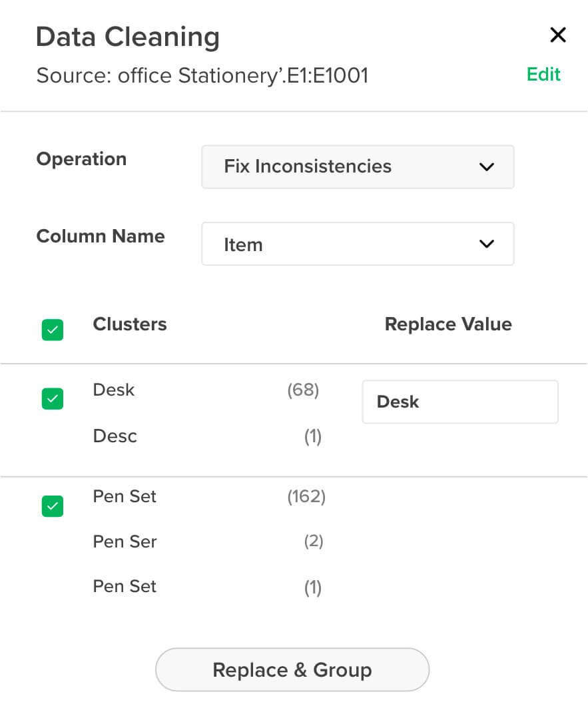Click the Operation dropdown chevron arrow
Image resolution: width=588 pixels, height=728 pixels.
tap(487, 167)
